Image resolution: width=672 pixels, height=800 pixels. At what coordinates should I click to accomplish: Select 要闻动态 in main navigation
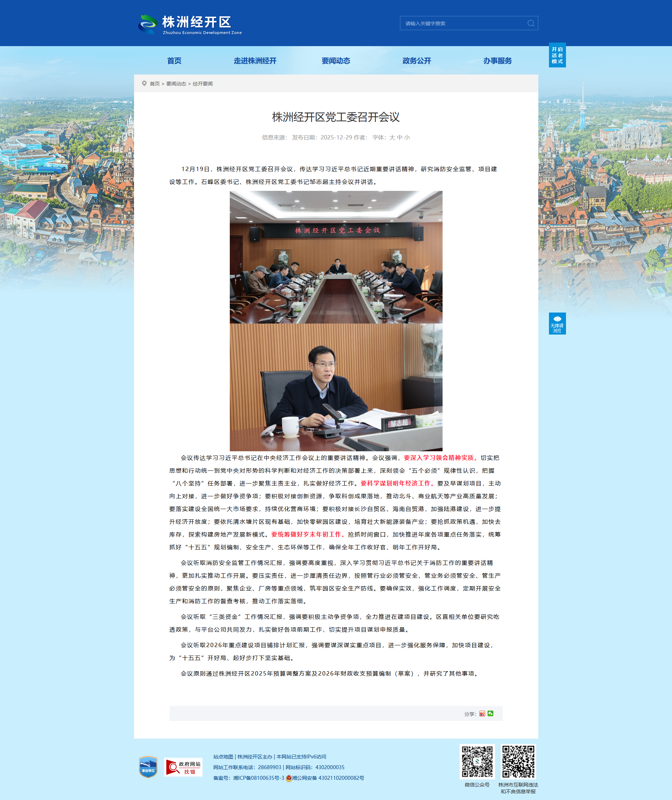[x=335, y=61]
